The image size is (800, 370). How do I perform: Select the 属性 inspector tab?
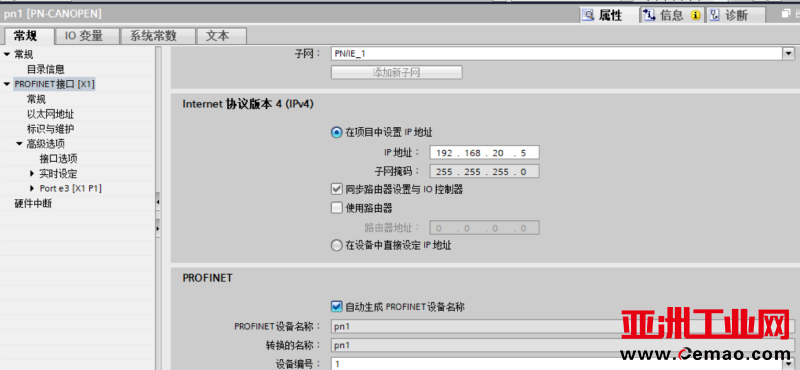[609, 15]
